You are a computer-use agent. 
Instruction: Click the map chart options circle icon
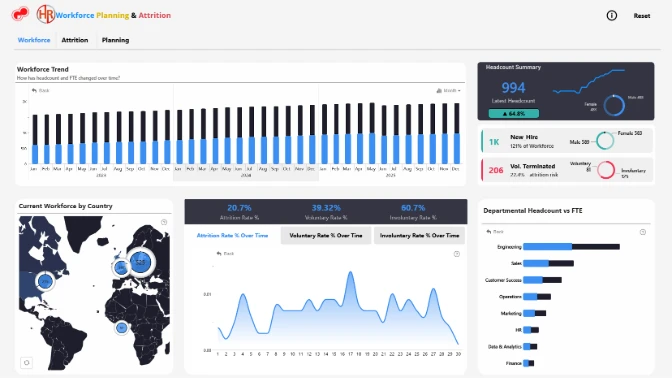[x=164, y=222]
